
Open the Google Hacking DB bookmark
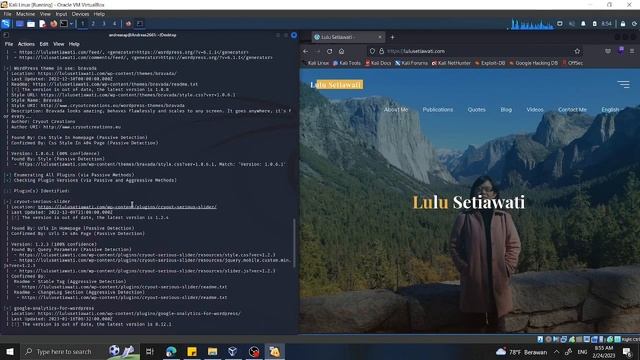[533, 63]
